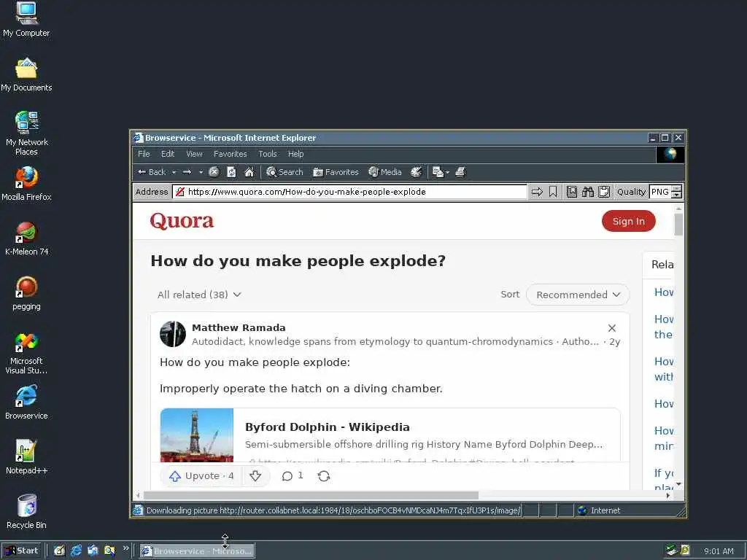The width and height of the screenshot is (747, 560).
Task: Open the Edit menu
Action: pos(168,155)
